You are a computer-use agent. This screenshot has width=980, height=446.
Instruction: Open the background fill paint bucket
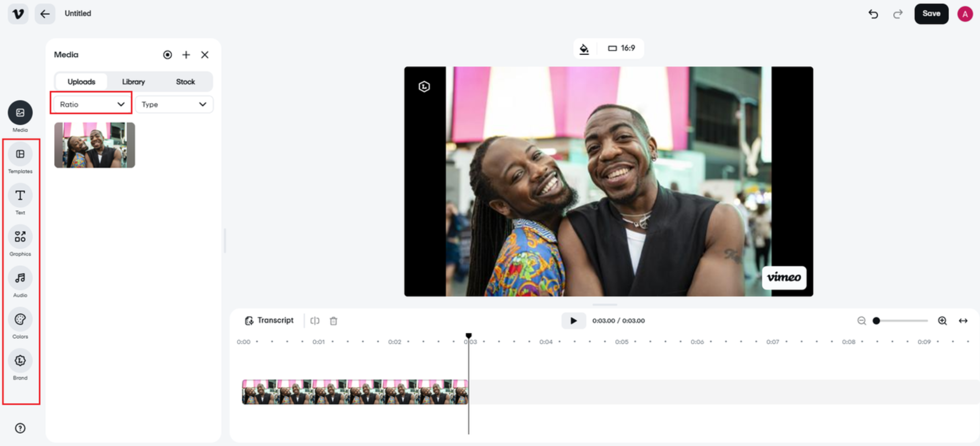(584, 48)
